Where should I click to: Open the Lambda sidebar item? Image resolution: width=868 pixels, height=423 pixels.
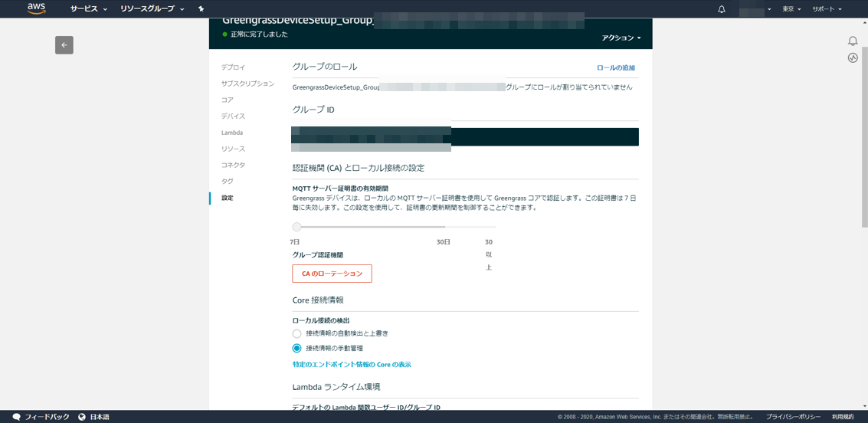pyautogui.click(x=232, y=133)
